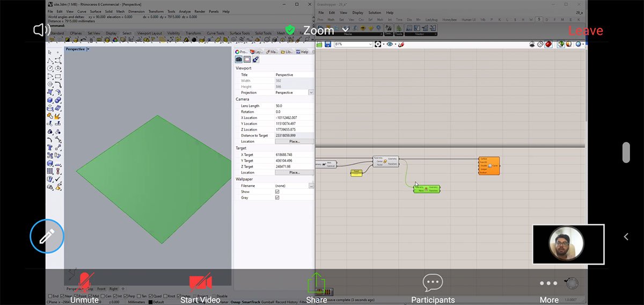Tap the speaker video thumbnail
644x305 pixels.
click(568, 244)
